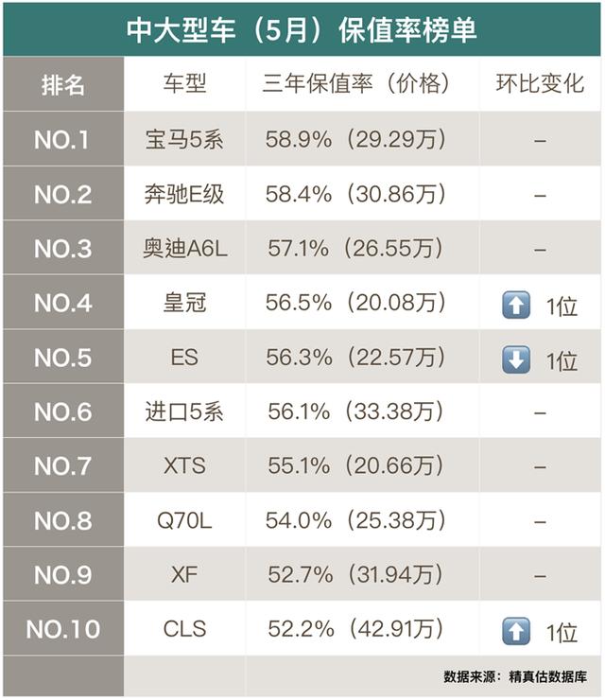Image resolution: width=605 pixels, height=700 pixels.
Task: Click the NO.1 rank cell
Action: 63,139
